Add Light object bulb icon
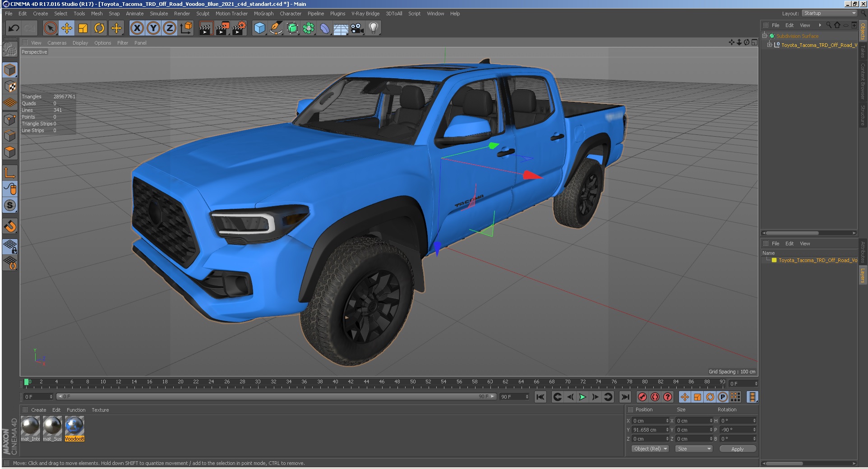This screenshot has width=868, height=469. (x=374, y=28)
